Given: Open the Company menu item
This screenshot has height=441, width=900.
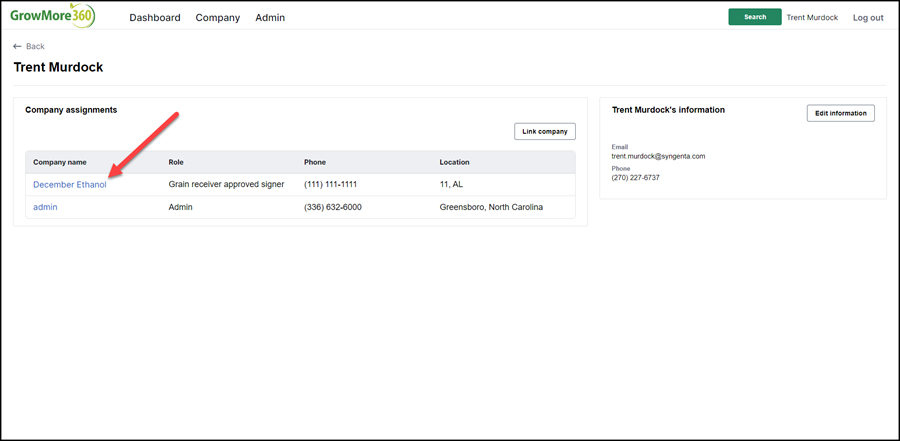Looking at the screenshot, I should [x=218, y=18].
